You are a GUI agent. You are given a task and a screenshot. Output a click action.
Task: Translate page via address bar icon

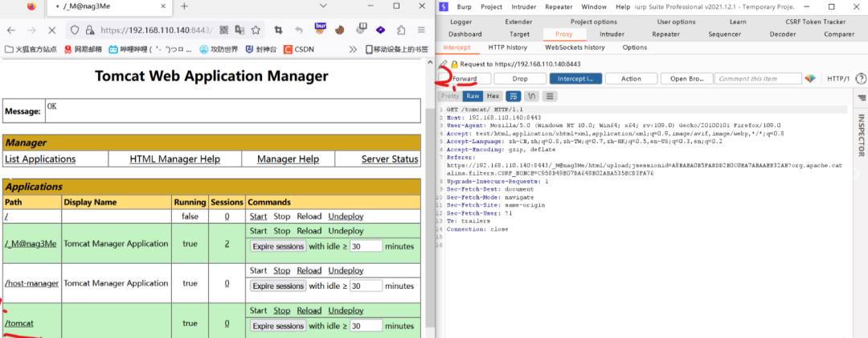coord(240,30)
